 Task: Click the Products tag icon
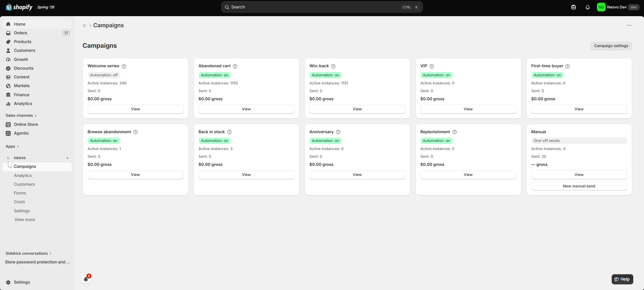8,42
